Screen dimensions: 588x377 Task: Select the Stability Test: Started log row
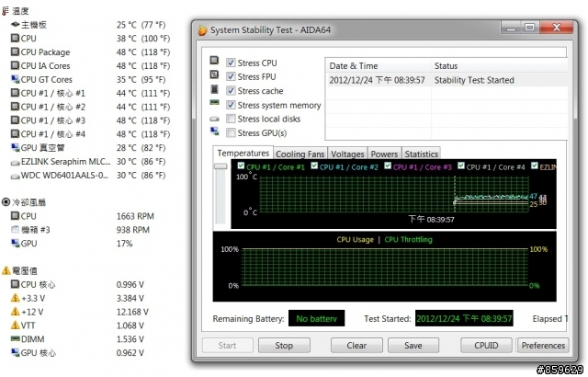point(447,80)
